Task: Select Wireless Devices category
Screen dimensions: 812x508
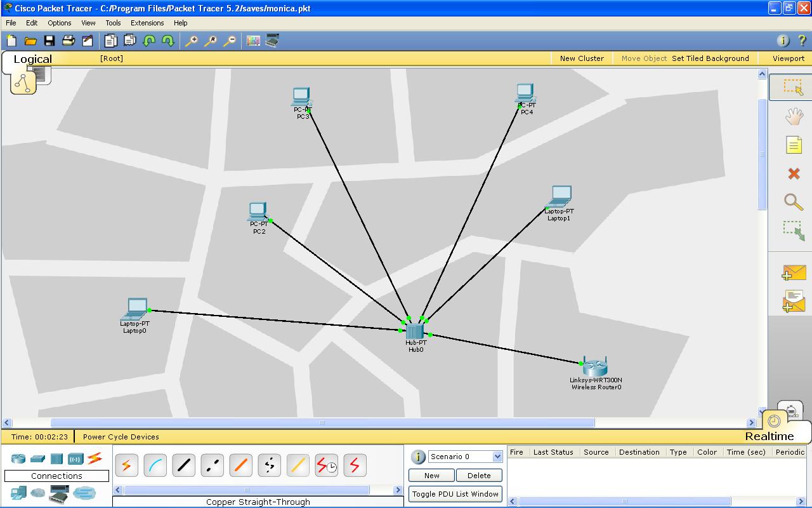Action: coord(75,458)
